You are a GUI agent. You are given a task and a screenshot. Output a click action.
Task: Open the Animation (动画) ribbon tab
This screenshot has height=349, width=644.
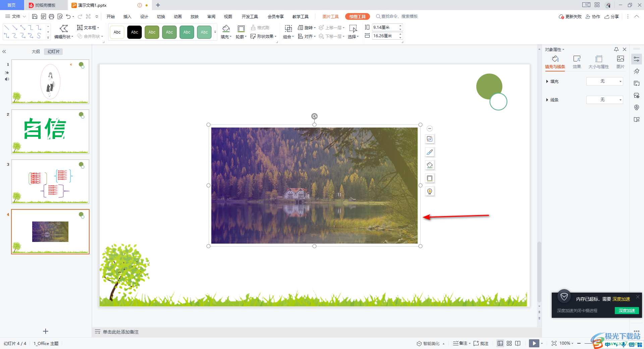pyautogui.click(x=178, y=16)
